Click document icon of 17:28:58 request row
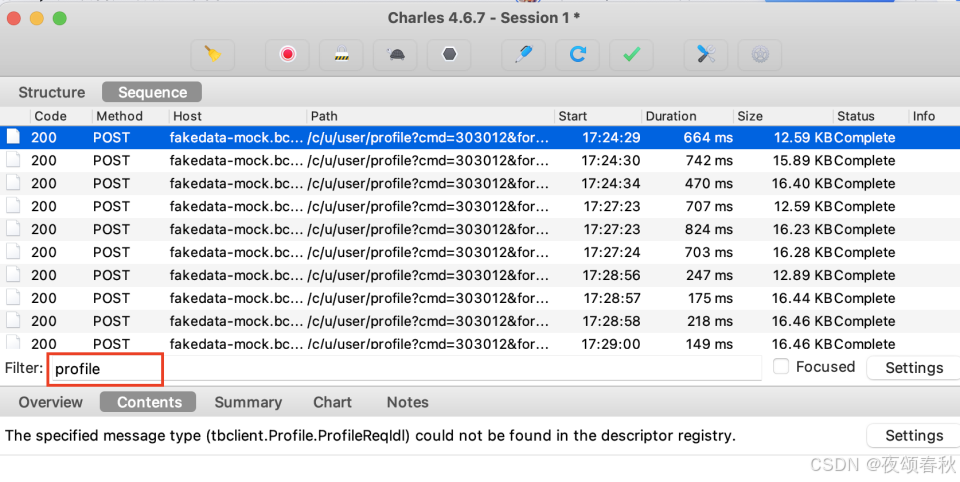 (x=13, y=321)
